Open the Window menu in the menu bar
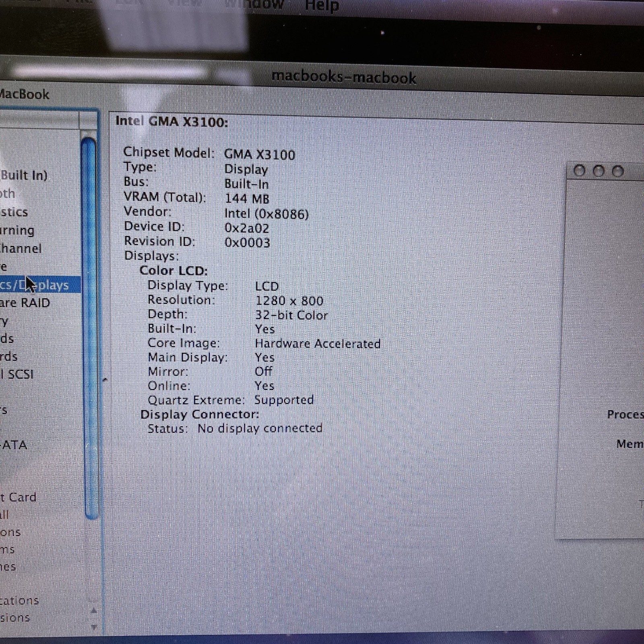This screenshot has height=644, width=644. point(254,5)
